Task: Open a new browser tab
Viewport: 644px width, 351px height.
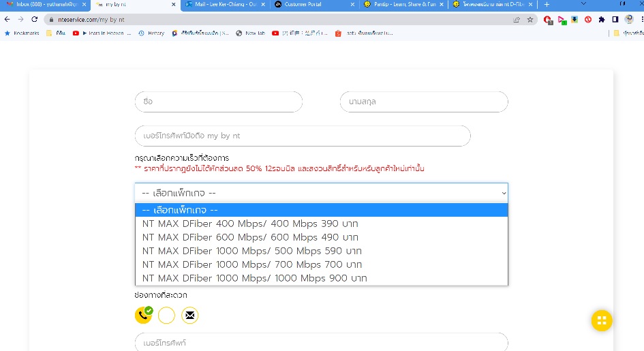Action: click(547, 5)
